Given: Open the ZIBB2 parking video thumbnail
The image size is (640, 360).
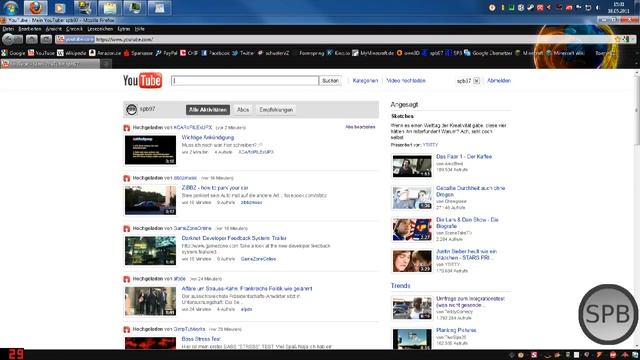Looking at the screenshot, I should (x=150, y=200).
